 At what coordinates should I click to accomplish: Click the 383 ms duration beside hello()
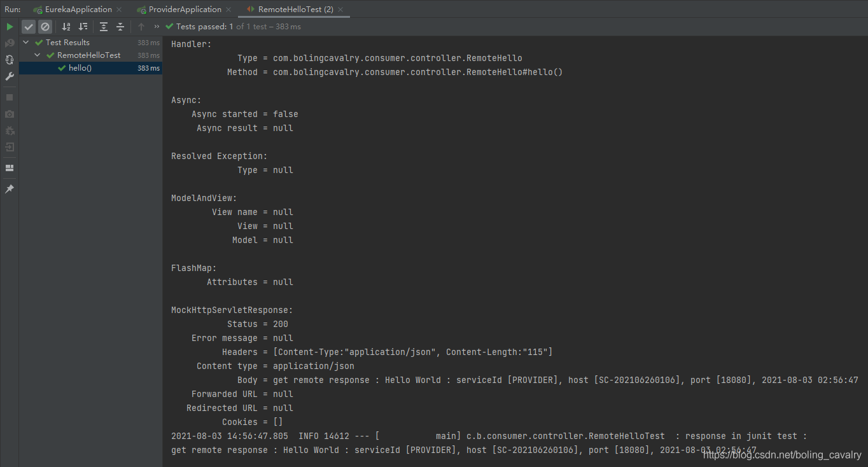(x=148, y=68)
